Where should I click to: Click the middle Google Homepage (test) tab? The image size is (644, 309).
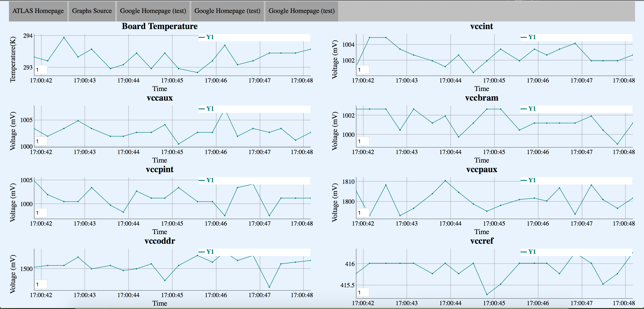(x=227, y=11)
